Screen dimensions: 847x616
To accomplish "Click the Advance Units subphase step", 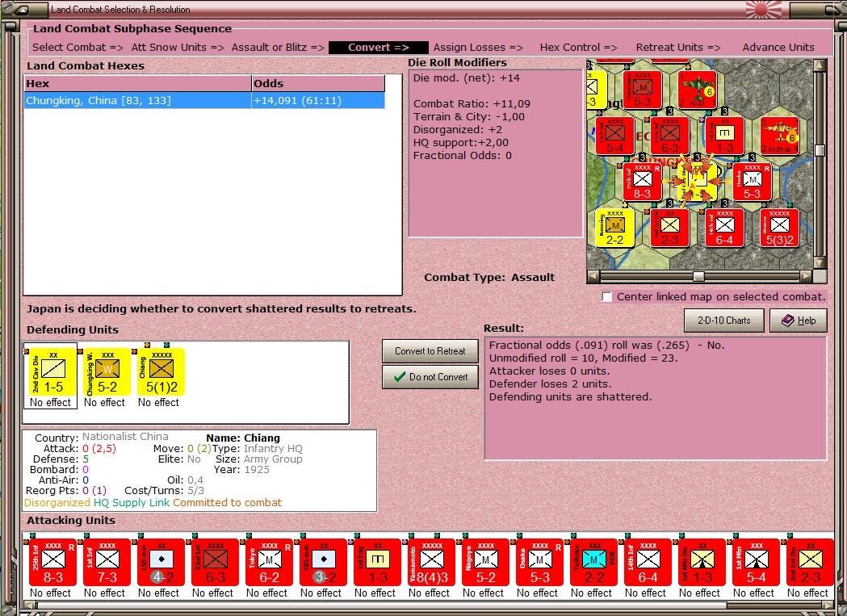I will tap(778, 48).
